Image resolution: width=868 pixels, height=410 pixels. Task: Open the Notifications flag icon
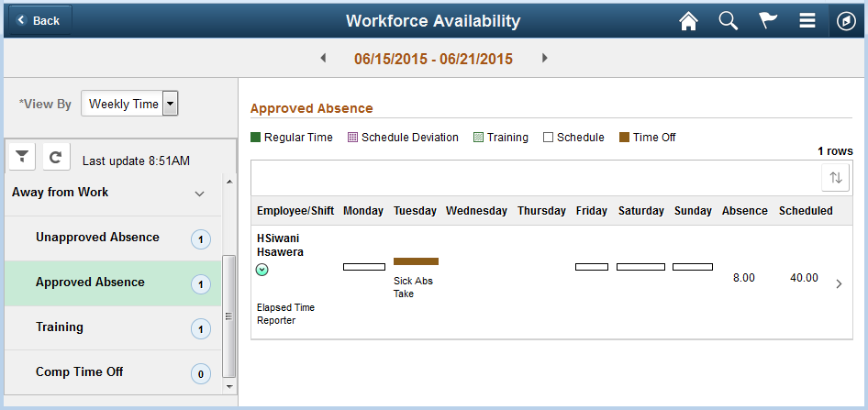tap(767, 21)
